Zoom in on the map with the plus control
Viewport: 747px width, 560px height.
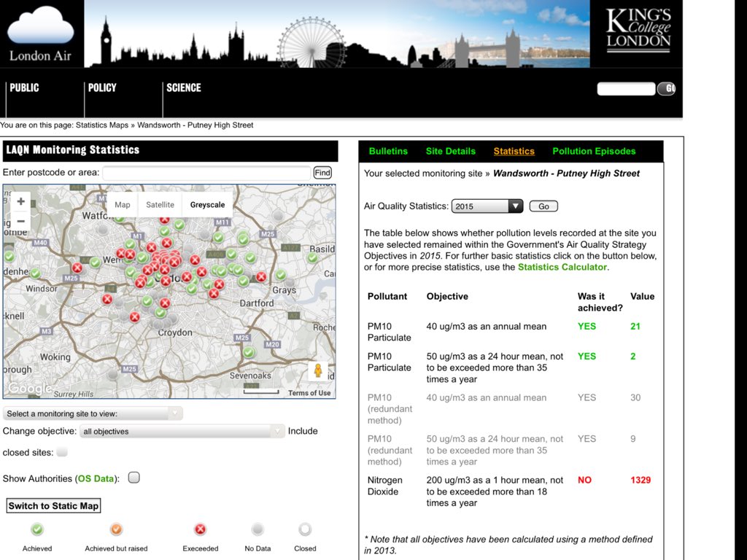coord(20,201)
